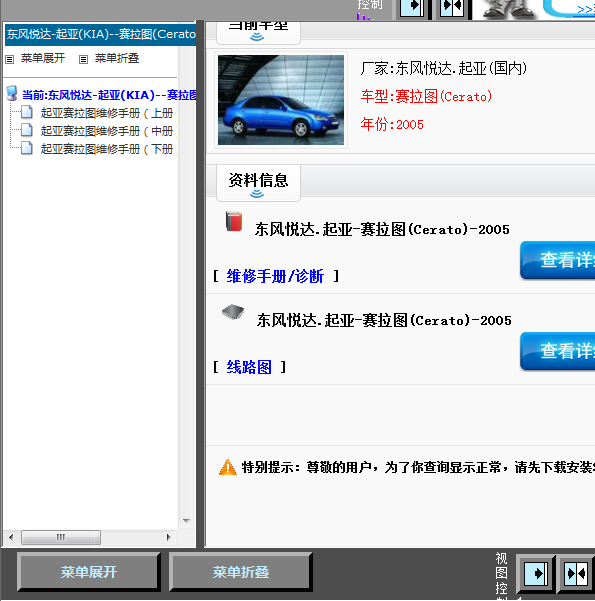The height and width of the screenshot is (601, 595).
Task: Click the top view control right-arrow icon
Action: (412, 8)
